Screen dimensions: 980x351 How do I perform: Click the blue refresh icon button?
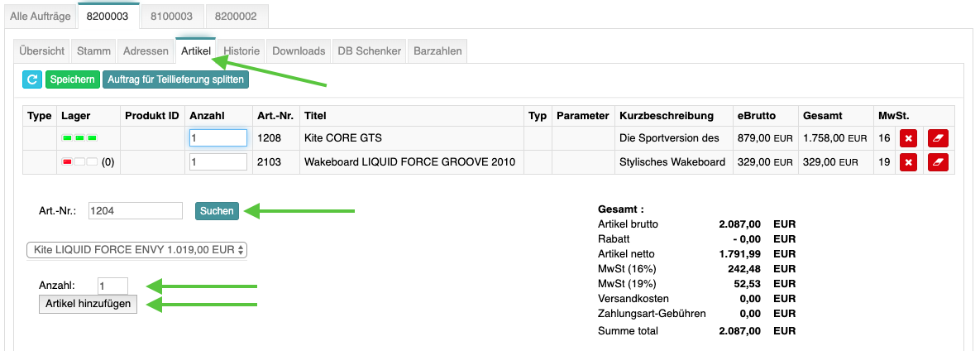tap(32, 79)
